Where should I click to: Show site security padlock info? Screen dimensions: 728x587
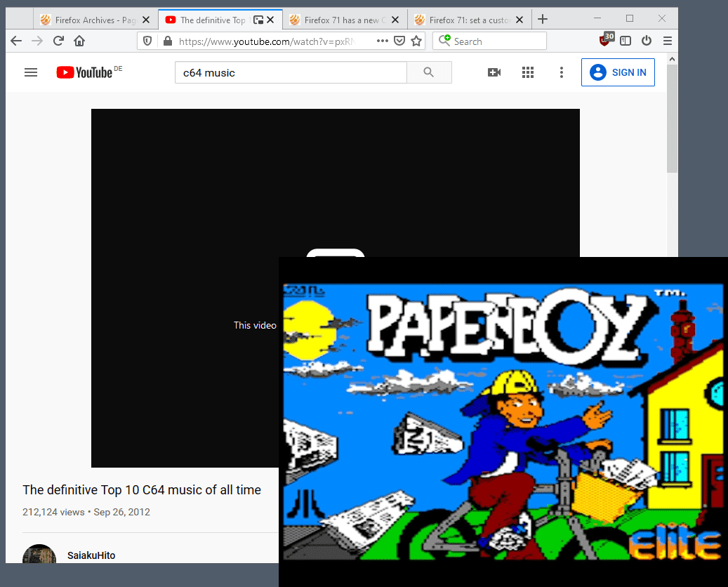tap(168, 41)
